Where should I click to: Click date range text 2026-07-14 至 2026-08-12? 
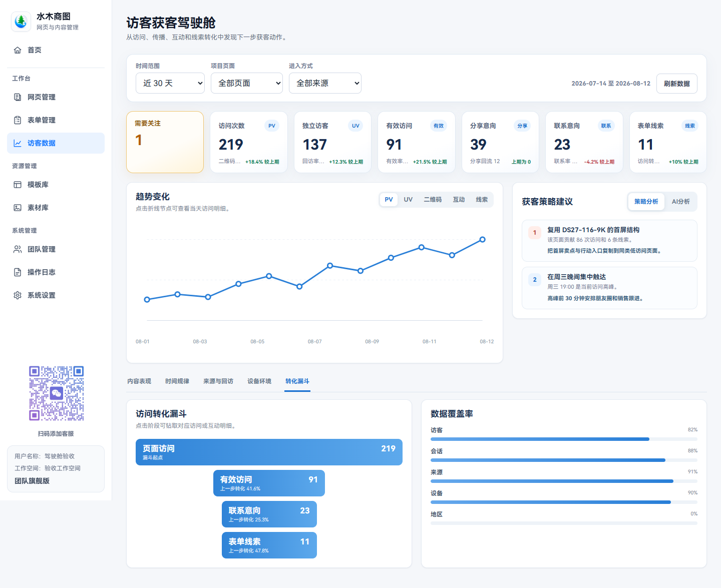coord(611,84)
